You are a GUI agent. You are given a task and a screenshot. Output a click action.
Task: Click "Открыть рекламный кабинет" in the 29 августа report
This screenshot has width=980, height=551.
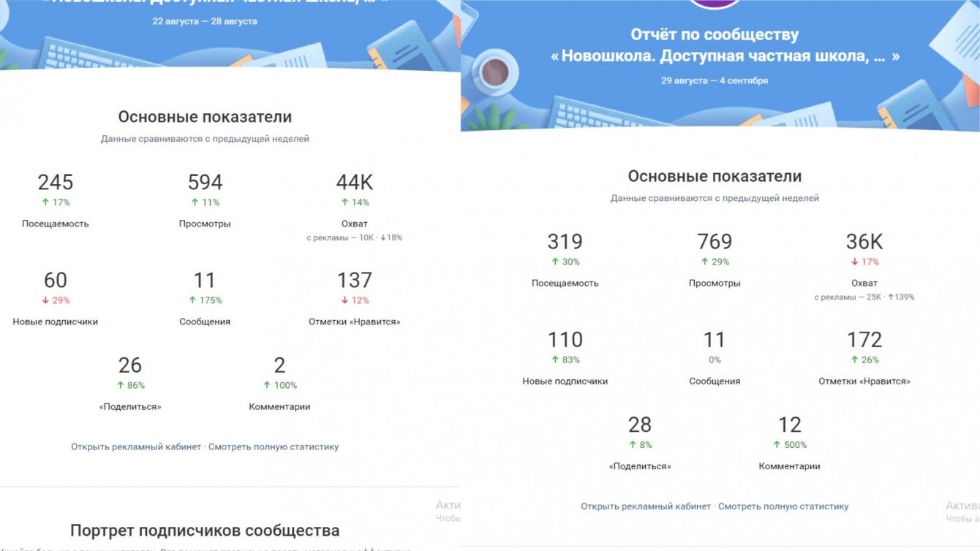click(646, 506)
